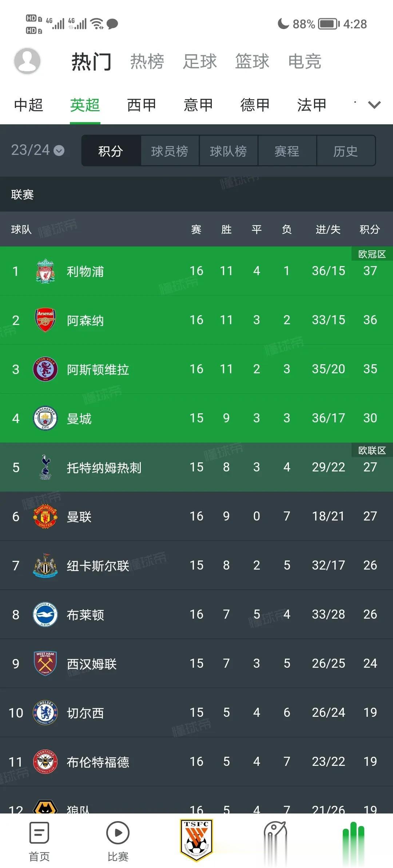Tap the Manchester City crest
The height and width of the screenshot is (868, 393).
[45, 418]
